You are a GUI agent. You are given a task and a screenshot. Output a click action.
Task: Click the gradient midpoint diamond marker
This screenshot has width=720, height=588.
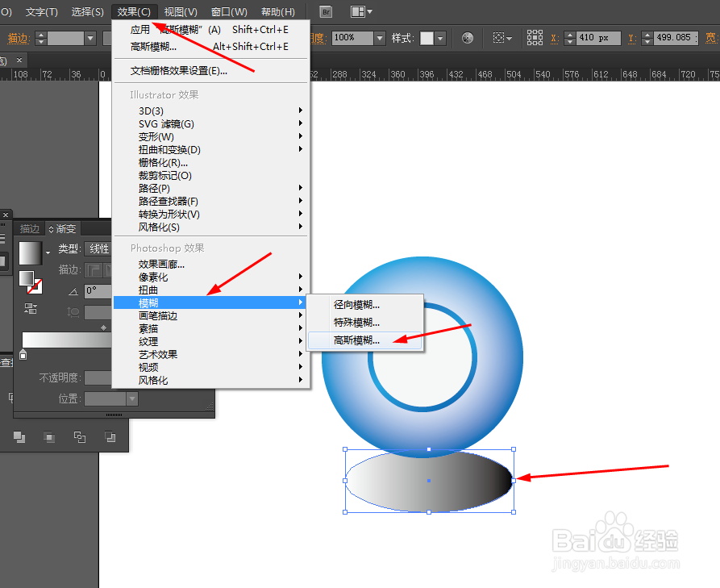point(104,327)
